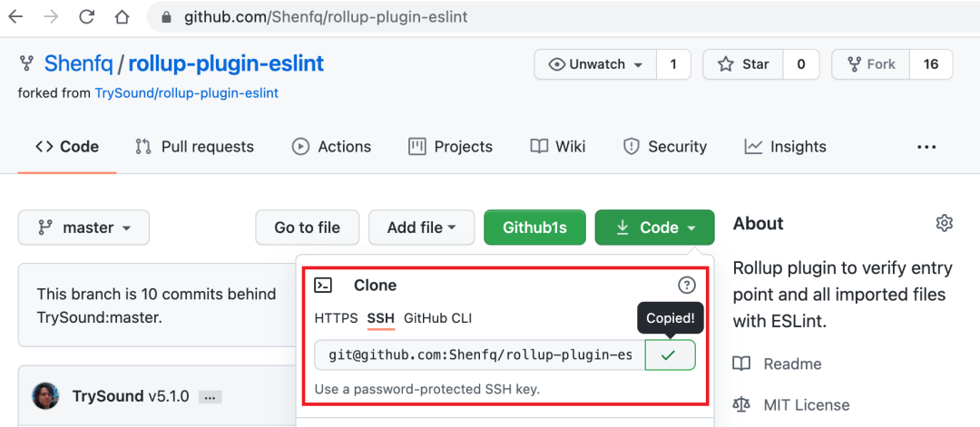Switch to the Pull requests tab
The height and width of the screenshot is (427, 980).
click(194, 147)
